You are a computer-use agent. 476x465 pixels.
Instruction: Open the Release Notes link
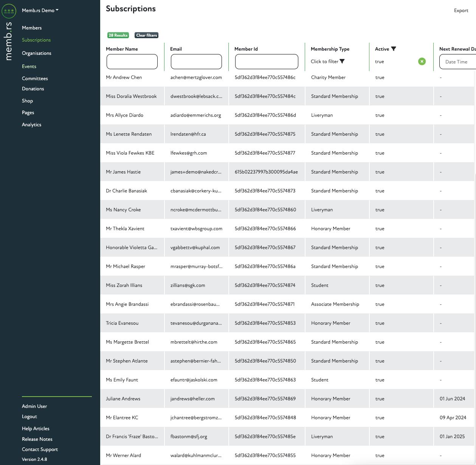(37, 439)
